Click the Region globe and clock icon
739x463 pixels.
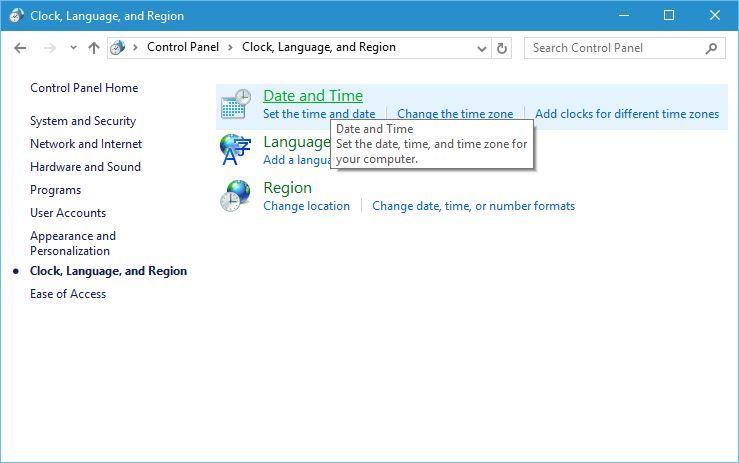235,196
